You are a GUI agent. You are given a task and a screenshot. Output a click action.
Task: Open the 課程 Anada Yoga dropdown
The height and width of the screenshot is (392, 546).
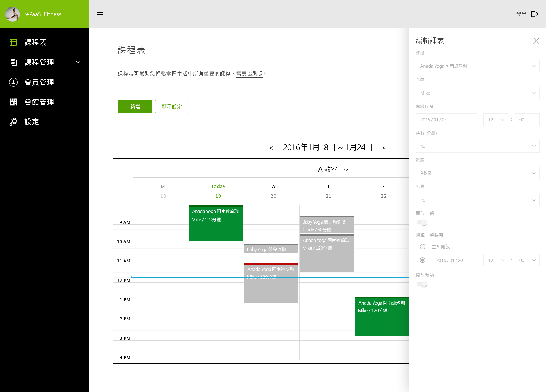click(477, 66)
